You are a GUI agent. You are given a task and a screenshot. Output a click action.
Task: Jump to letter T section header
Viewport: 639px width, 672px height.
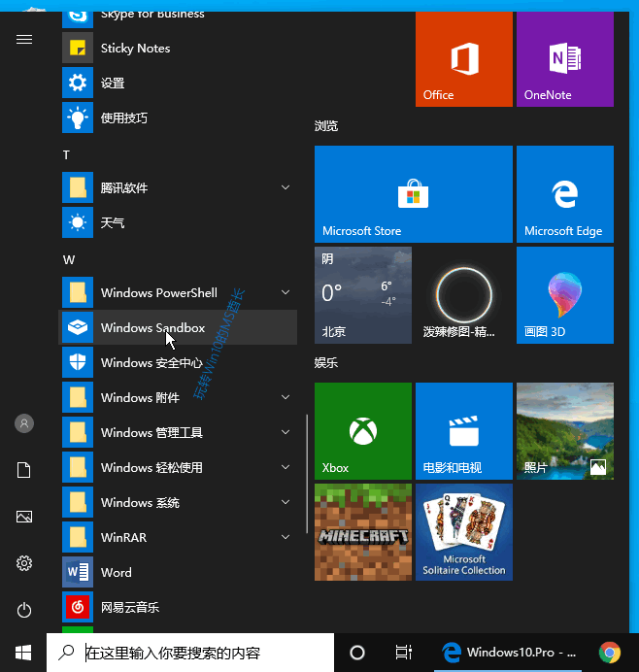coord(66,154)
